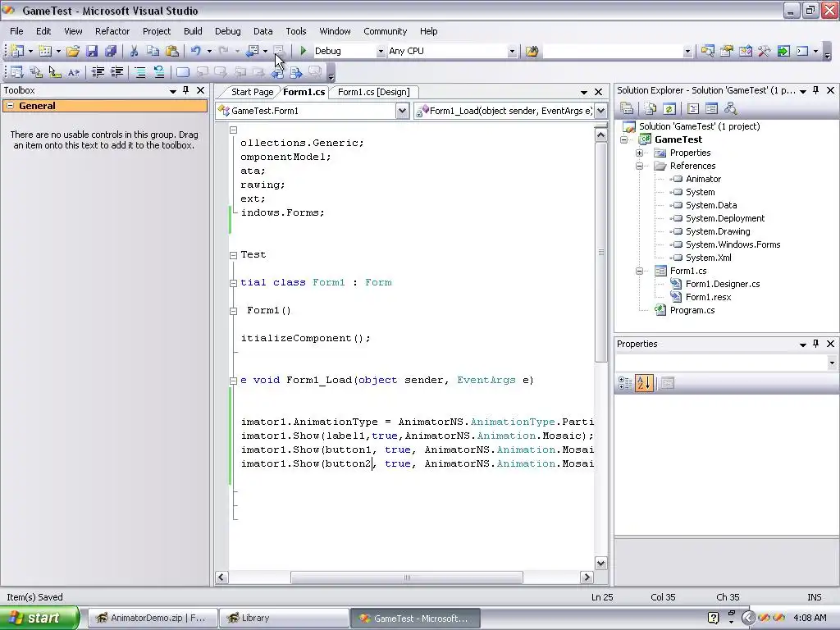Viewport: 840px width, 630px height.
Task: Open Object Browser from the toolbar
Action: 745,51
